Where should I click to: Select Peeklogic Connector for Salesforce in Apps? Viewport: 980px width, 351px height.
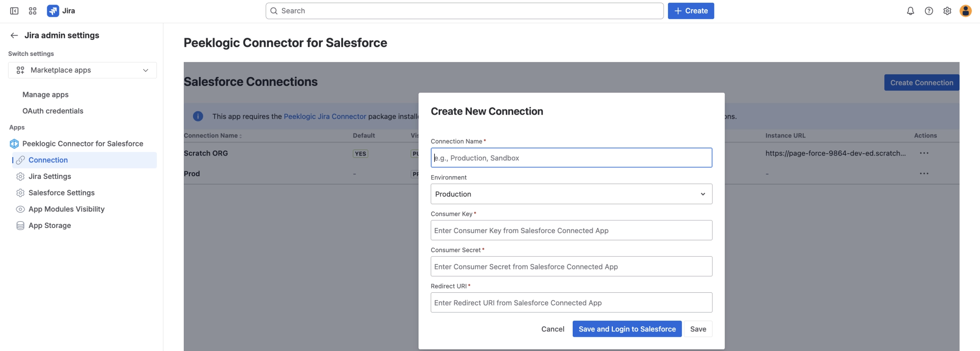coord(82,144)
